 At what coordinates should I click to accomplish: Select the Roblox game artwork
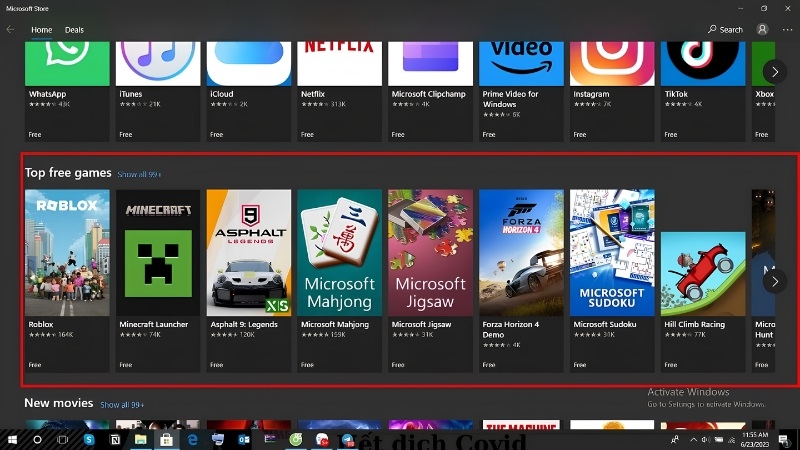67,253
